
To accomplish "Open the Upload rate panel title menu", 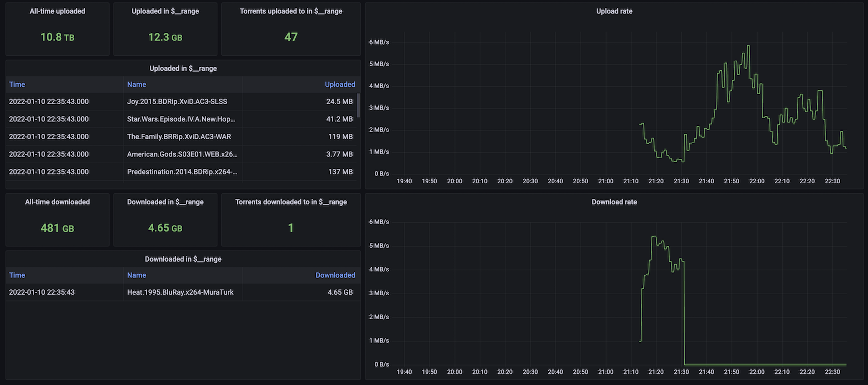I will pos(614,11).
